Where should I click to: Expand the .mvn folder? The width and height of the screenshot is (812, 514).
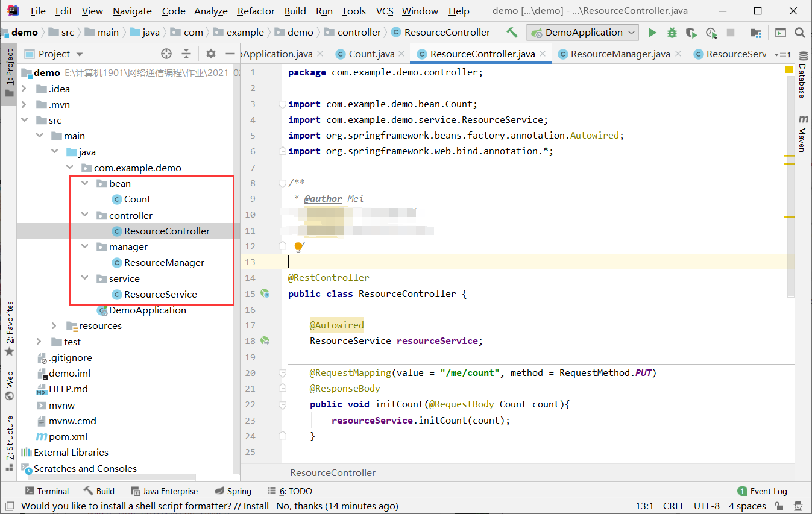pyautogui.click(x=24, y=104)
